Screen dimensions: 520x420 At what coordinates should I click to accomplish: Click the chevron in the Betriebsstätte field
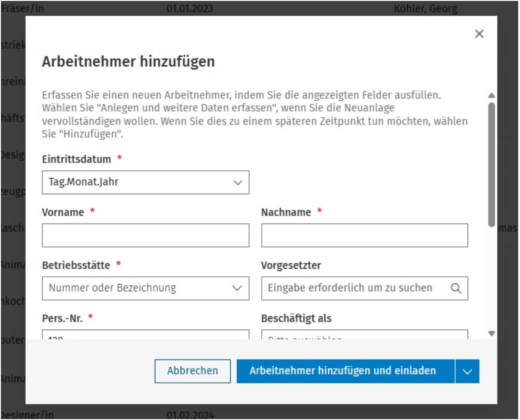pos(237,288)
